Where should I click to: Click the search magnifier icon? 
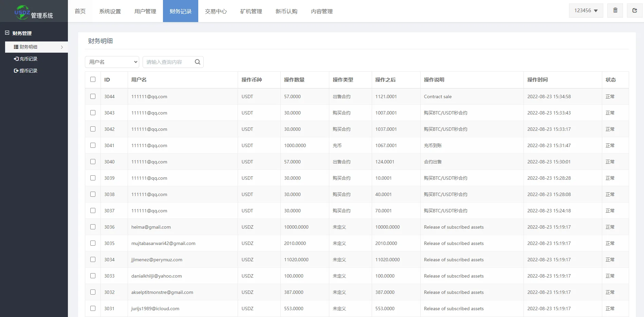[x=197, y=62]
